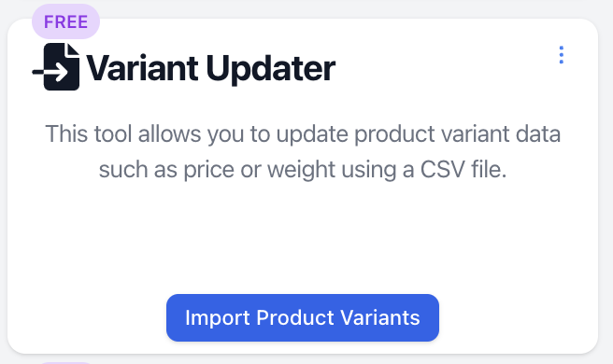
Task: Click the partially visible purple badge below card
Action: pos(65,363)
